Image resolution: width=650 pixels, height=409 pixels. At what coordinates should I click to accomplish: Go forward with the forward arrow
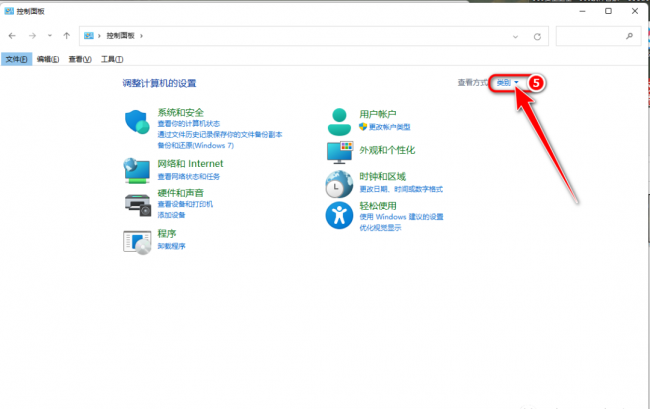(x=32, y=36)
